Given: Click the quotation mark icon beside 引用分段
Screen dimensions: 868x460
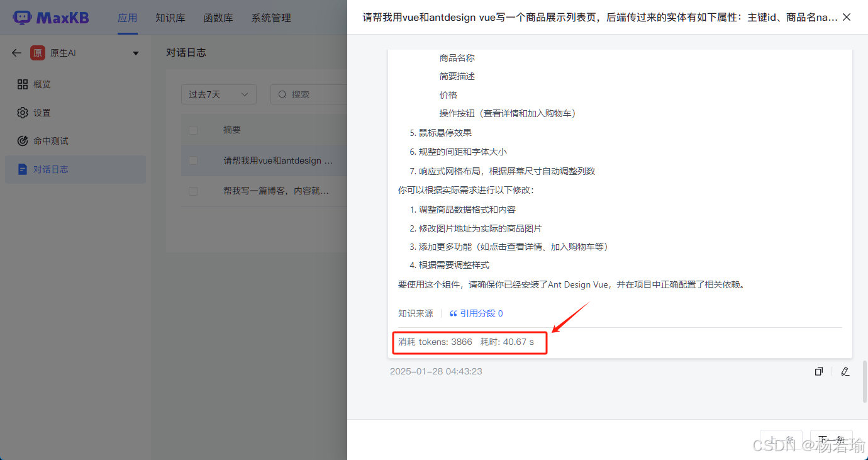Looking at the screenshot, I should [x=453, y=313].
